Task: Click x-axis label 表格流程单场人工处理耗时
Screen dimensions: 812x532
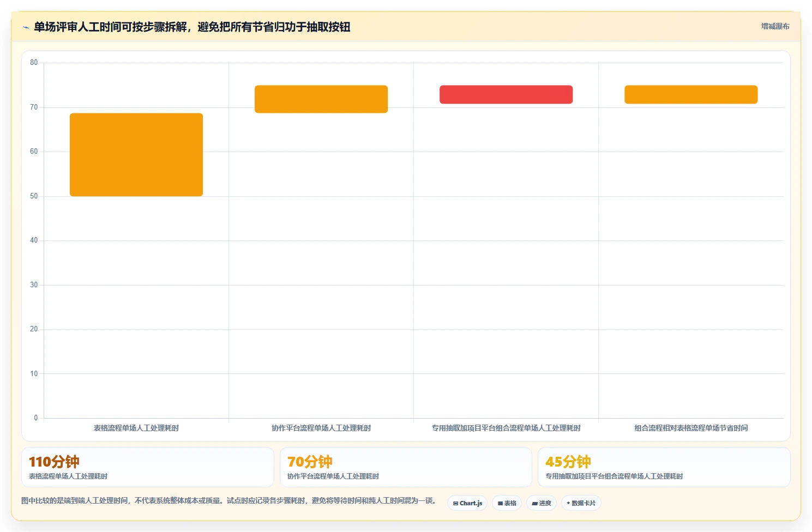Action: pos(136,428)
